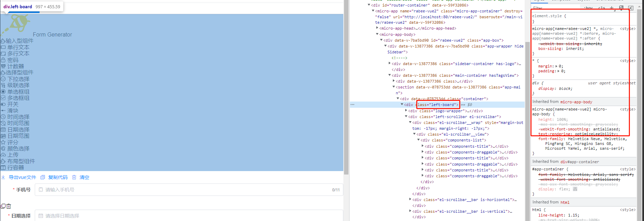Click micro-app-body in Inherited from header
Image resolution: width=644 pixels, height=221 pixels.
click(576, 102)
